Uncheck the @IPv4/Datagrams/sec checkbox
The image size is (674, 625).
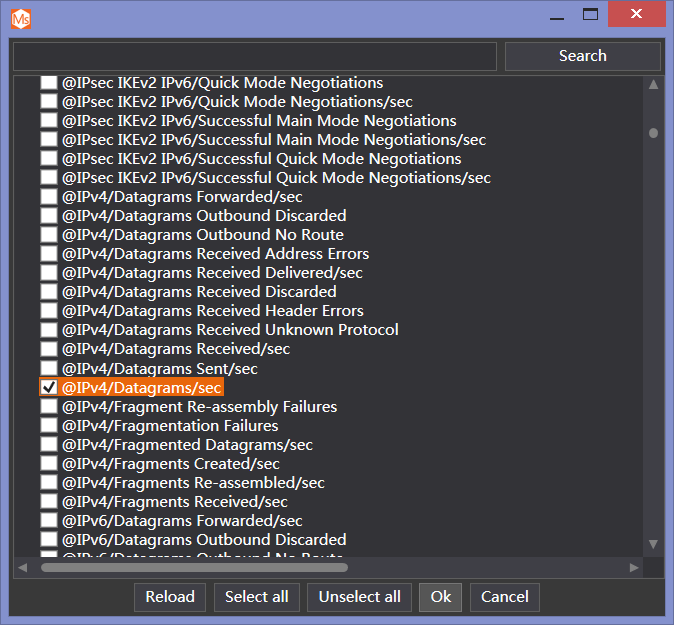pos(49,387)
